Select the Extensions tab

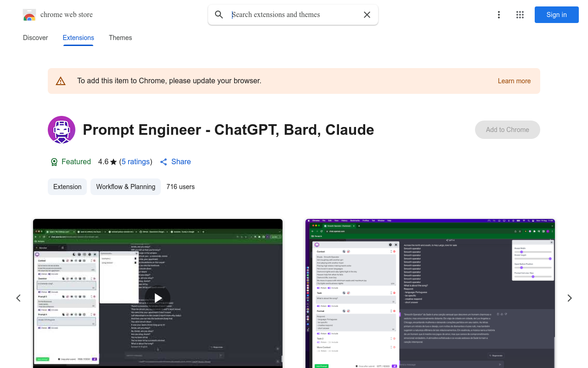79,38
